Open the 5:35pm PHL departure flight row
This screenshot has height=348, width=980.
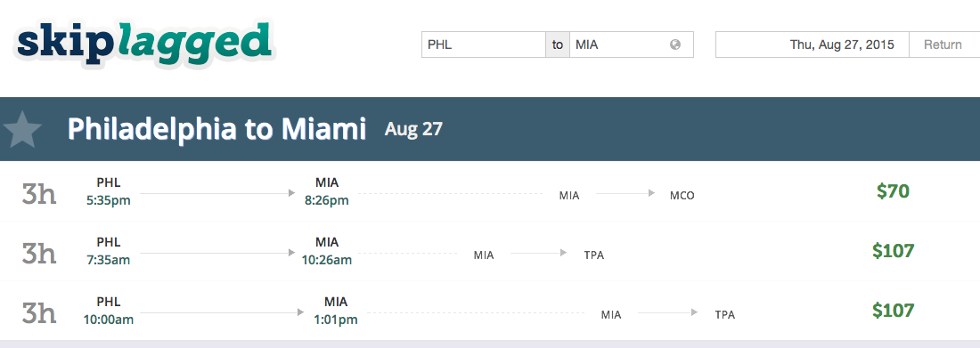490,191
